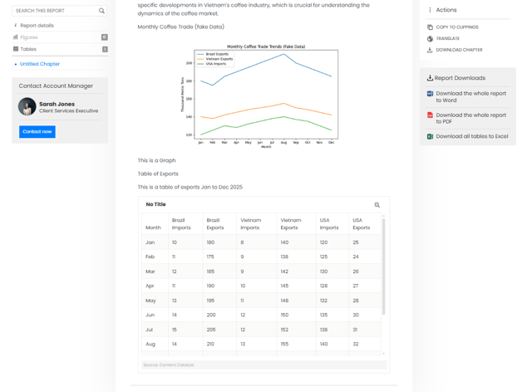Click the Actions three-dot menu icon
Viewport: 532px width, 392px height.
pyautogui.click(x=430, y=10)
